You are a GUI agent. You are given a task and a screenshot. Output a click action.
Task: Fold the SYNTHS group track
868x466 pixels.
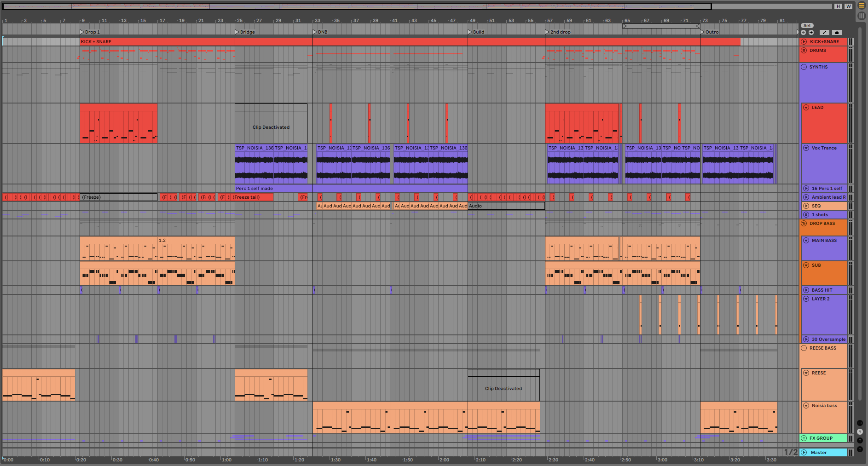point(804,67)
